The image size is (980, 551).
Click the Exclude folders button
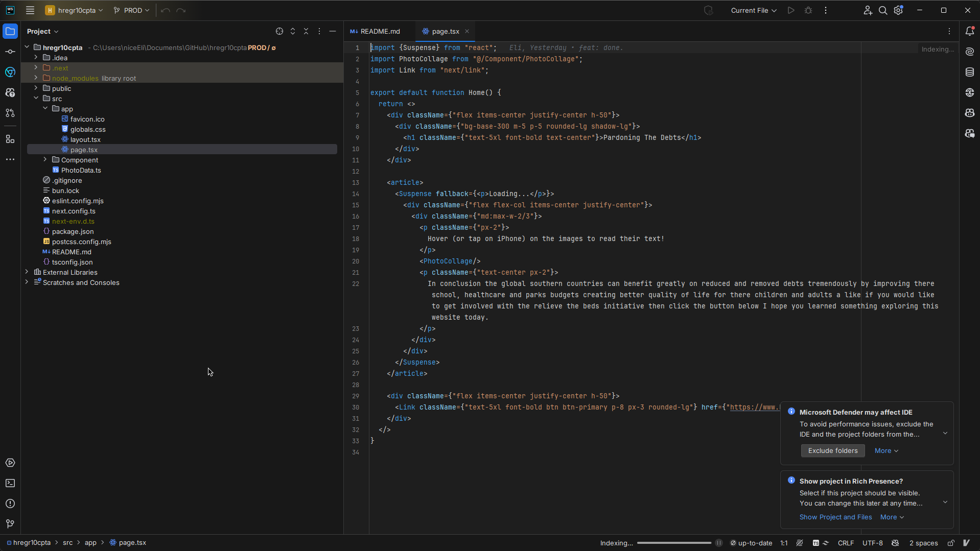[832, 450]
